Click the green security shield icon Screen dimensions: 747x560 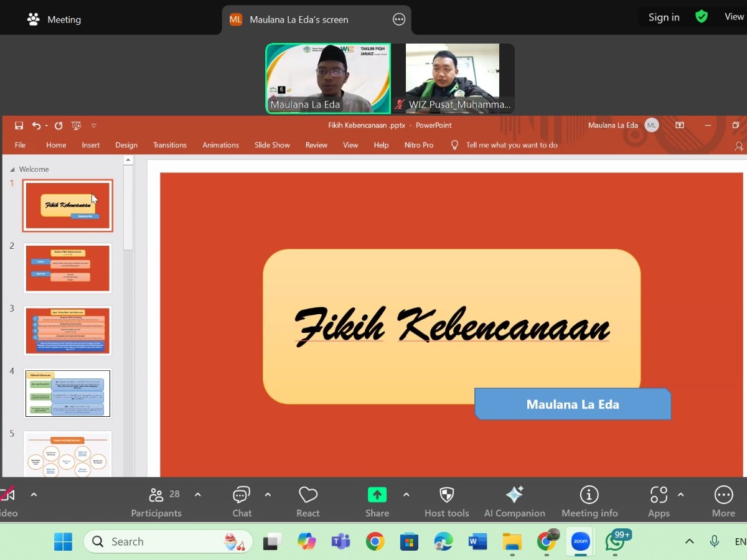702,17
